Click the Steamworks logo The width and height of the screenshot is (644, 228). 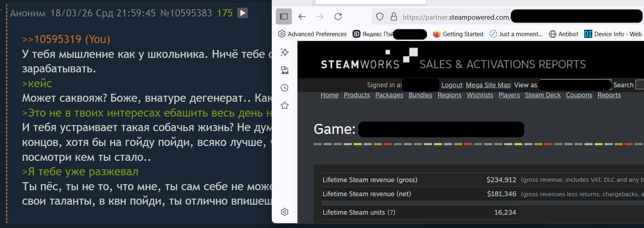(369, 59)
